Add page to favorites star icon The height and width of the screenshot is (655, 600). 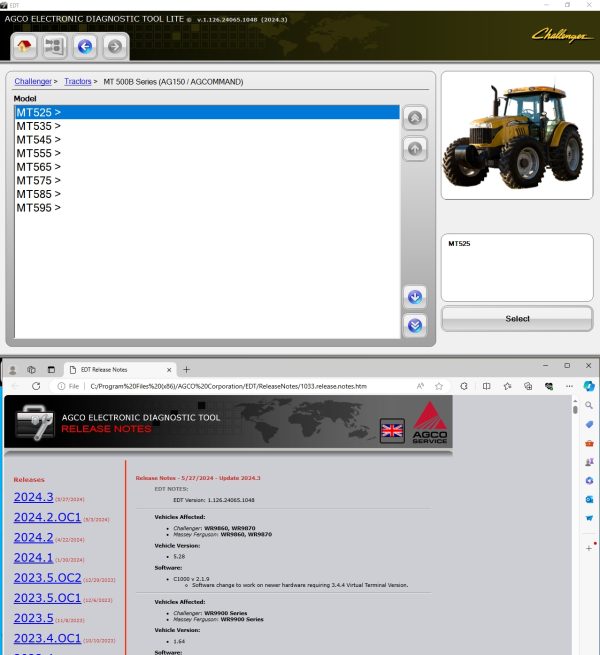coord(439,386)
